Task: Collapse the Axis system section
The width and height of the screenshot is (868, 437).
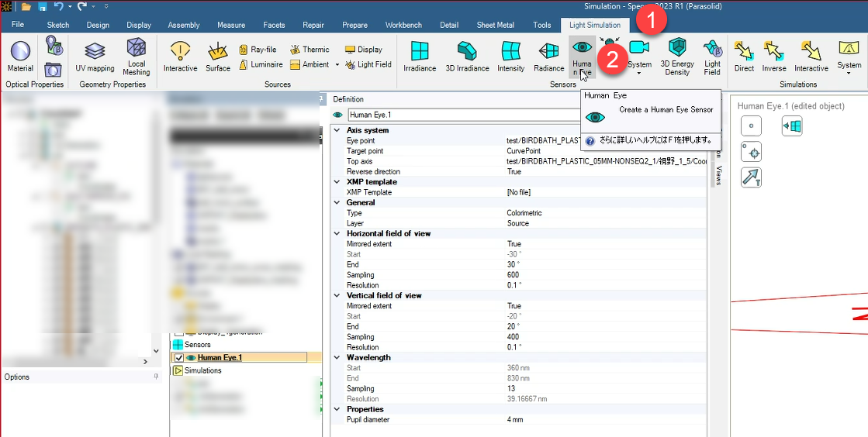Action: click(x=337, y=130)
